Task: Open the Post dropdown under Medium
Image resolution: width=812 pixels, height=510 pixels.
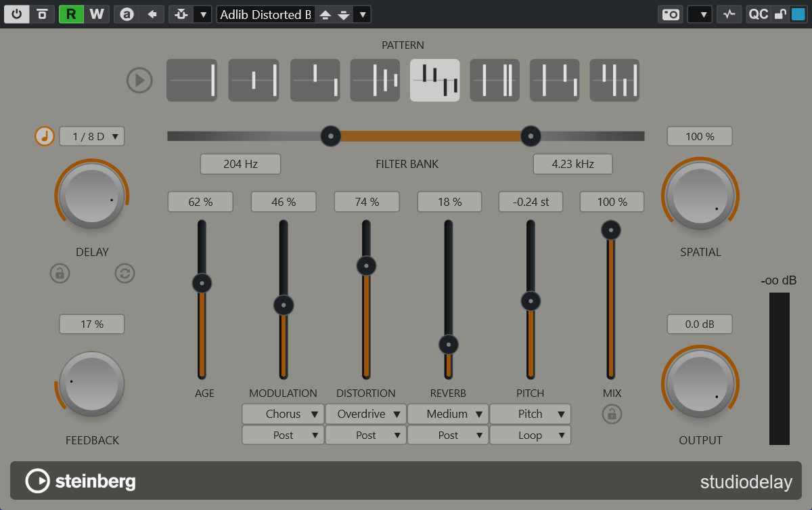Action: [x=448, y=435]
